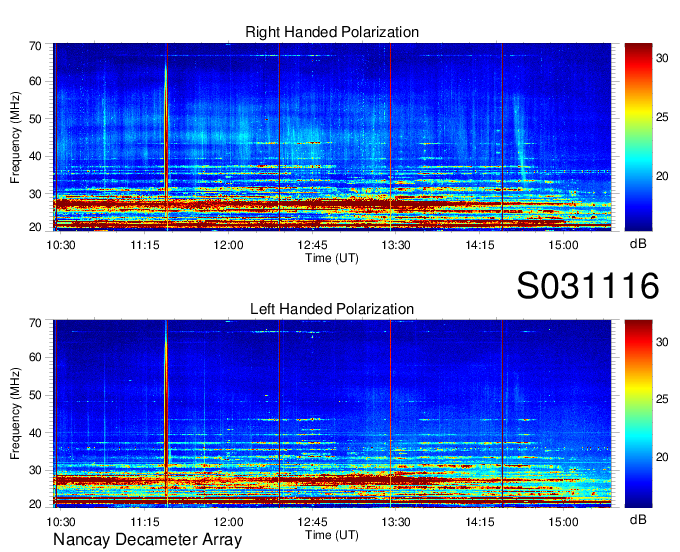Click 60 MHz tick on Left Handed plot

click(36, 357)
